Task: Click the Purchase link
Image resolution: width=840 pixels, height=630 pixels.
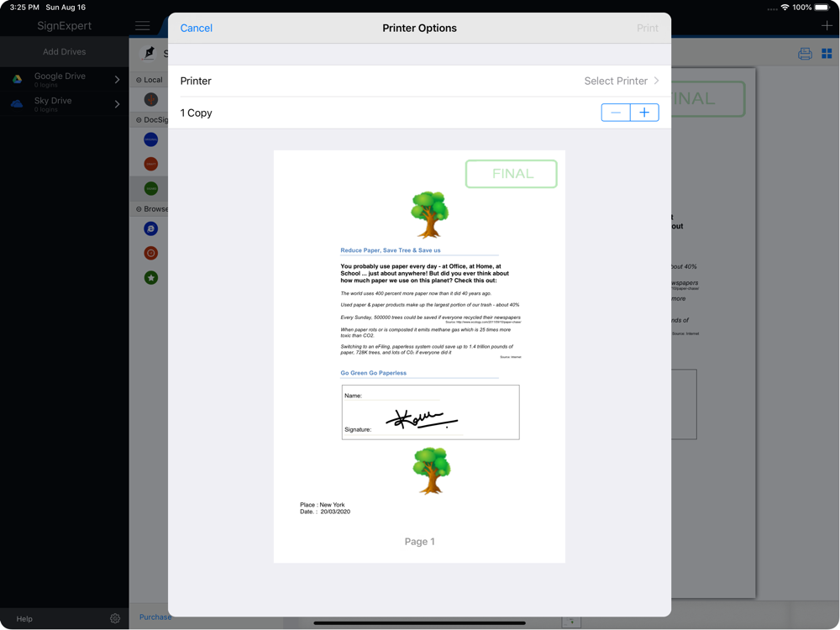Action: pyautogui.click(x=155, y=617)
